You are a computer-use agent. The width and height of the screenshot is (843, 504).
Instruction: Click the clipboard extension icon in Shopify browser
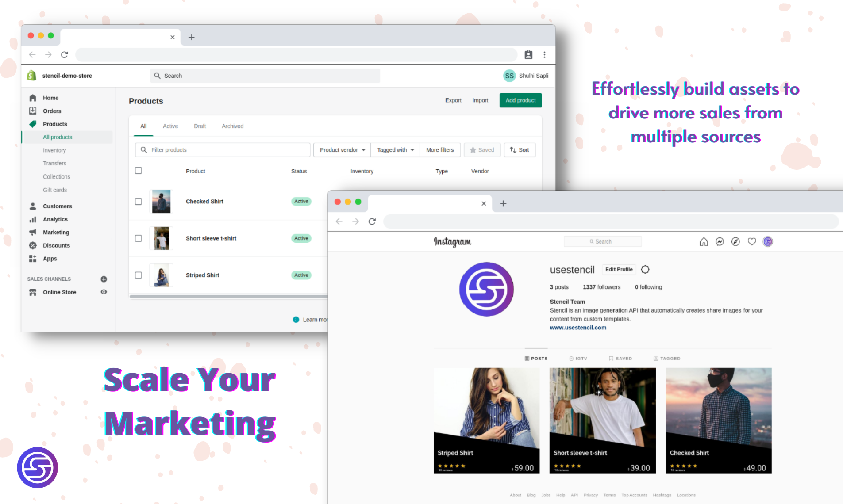528,55
